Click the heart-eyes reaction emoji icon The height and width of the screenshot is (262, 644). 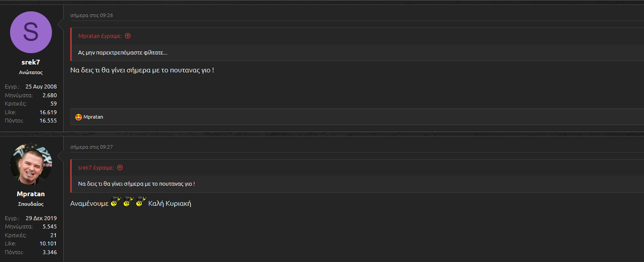pos(79,117)
